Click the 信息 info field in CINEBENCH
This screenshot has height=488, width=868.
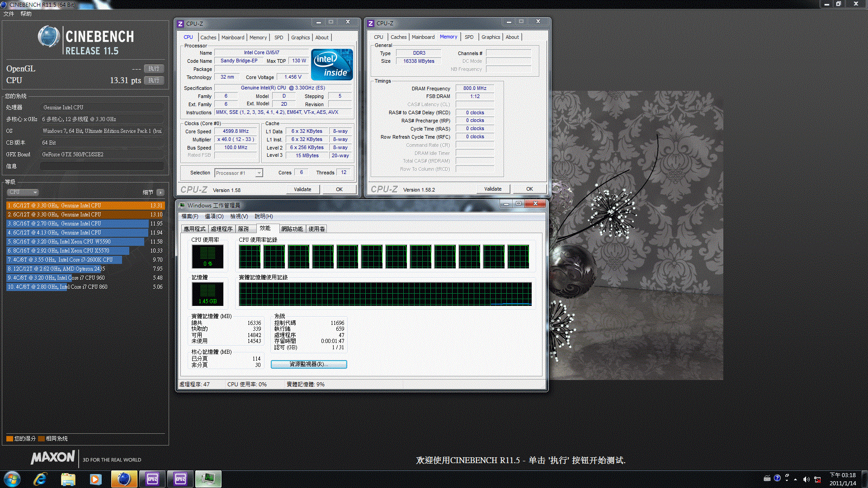coord(102,166)
